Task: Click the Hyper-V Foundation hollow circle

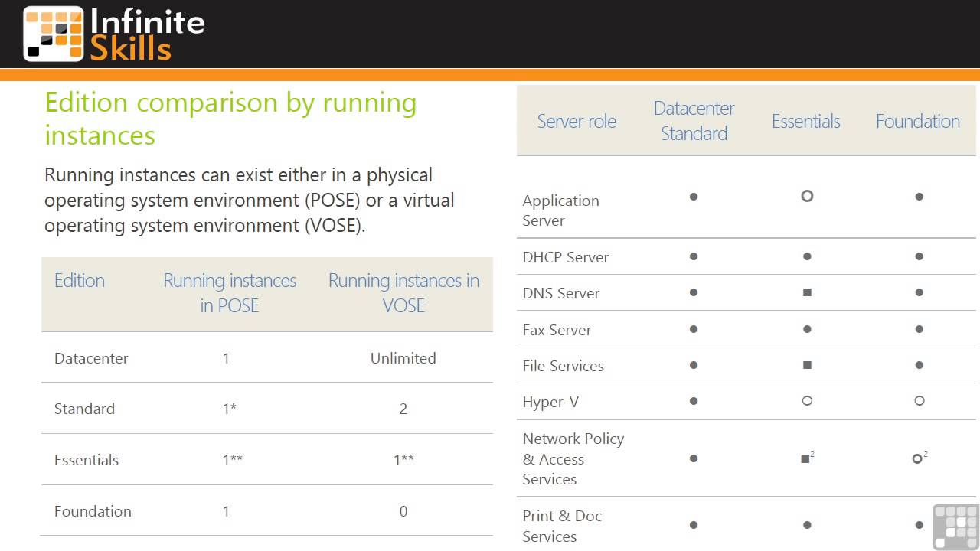Action: [x=920, y=400]
